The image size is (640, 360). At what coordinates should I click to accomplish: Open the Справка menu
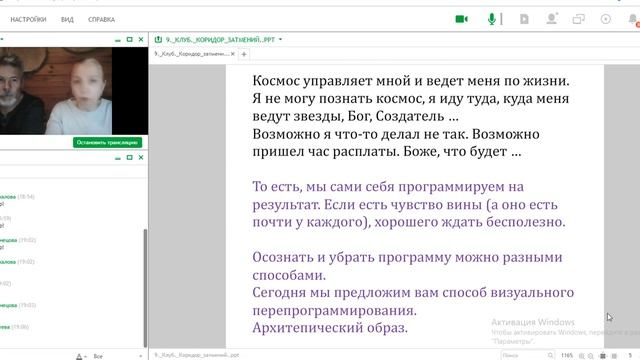(101, 20)
